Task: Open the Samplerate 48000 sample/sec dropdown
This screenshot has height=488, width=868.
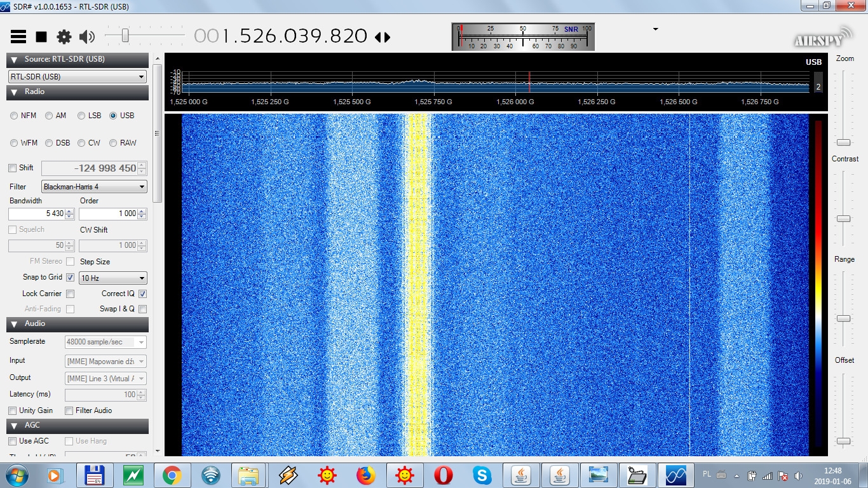Action: [x=105, y=342]
